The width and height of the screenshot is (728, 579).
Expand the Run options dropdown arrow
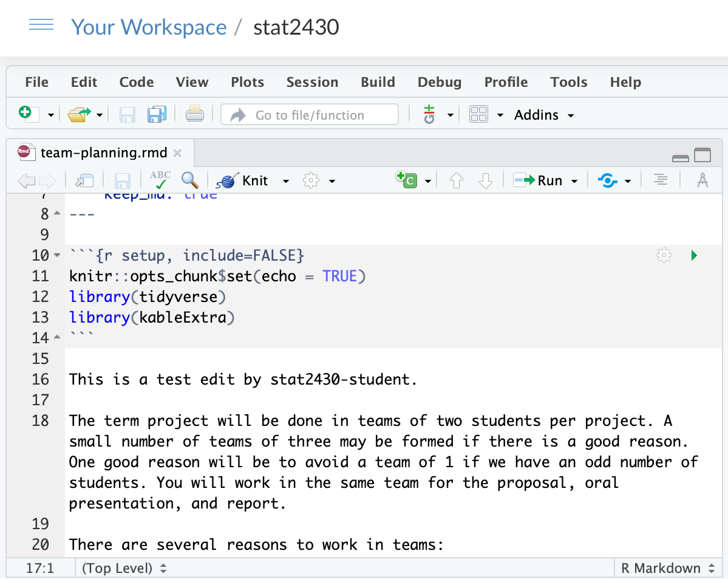[574, 181]
